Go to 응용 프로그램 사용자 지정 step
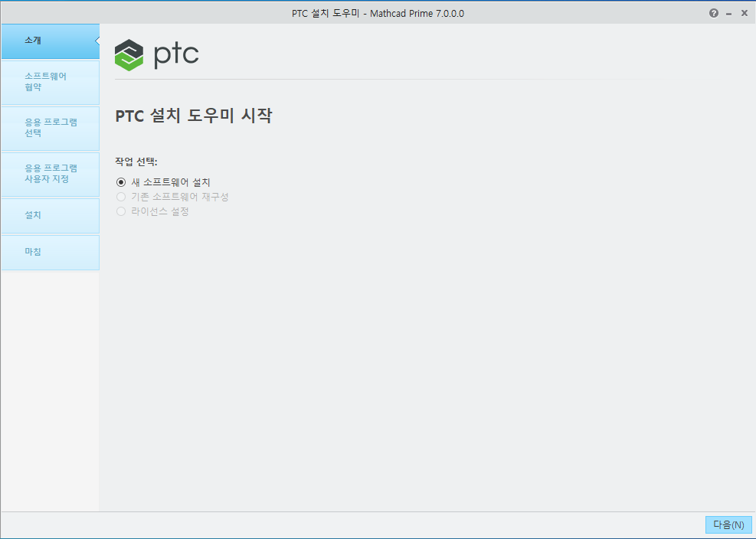Screen dimensions: 756x539 tap(50, 174)
